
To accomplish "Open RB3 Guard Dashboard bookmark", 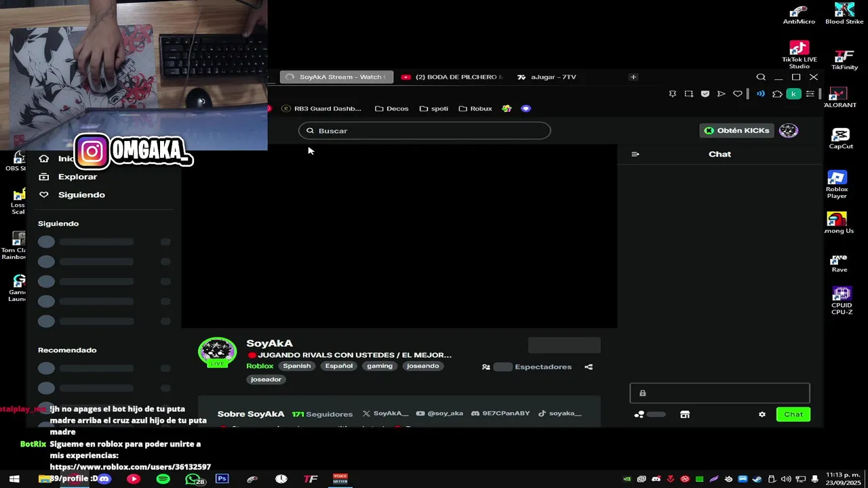I will [x=321, y=108].
